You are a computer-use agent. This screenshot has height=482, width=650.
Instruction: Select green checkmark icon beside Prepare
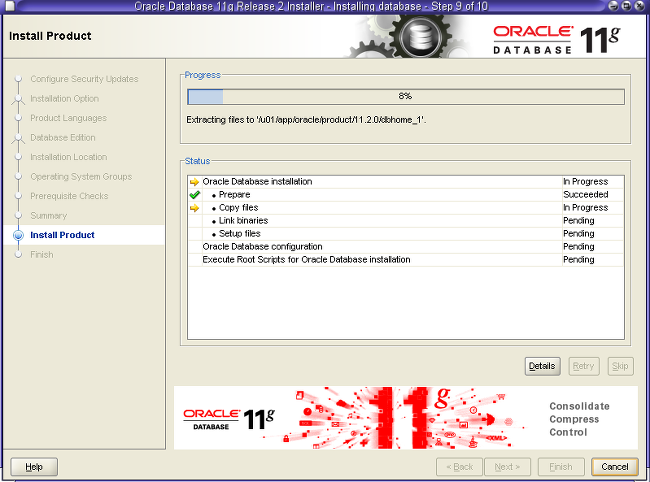(194, 195)
